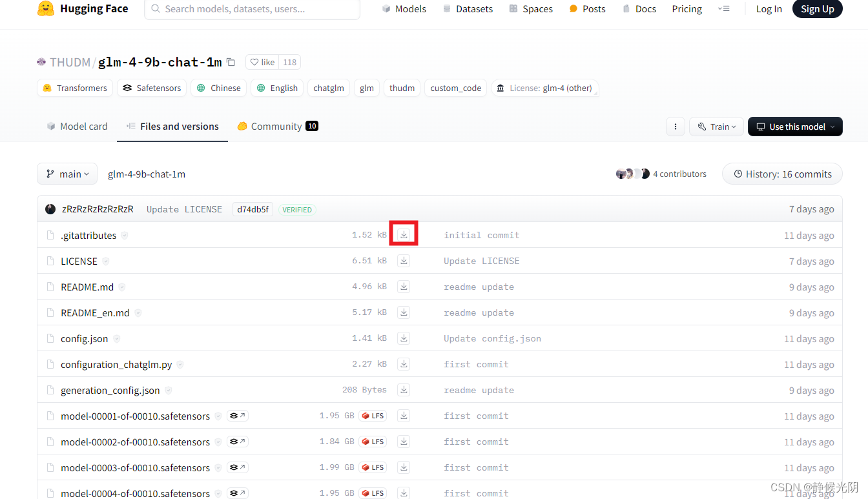The height and width of the screenshot is (499, 868).
Task: Download model-00003-of-00010.safetensors
Action: (404, 467)
